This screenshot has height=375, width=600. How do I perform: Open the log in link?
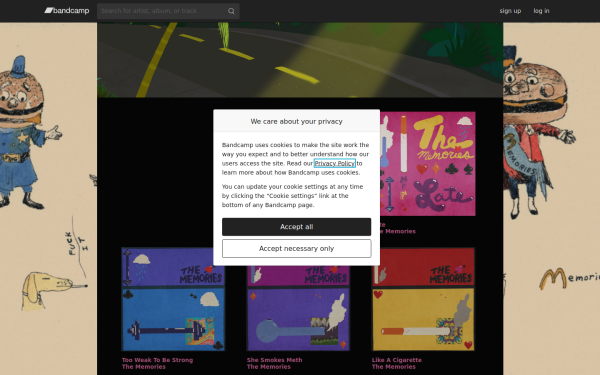click(x=541, y=11)
